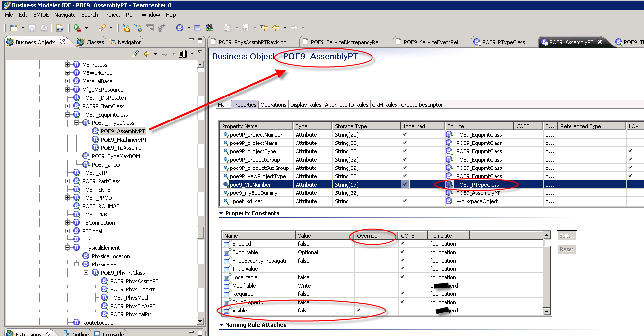Screen dimensions: 644x336
Task: Click Inherited checkmark for poe9P_projectNumber row
Action: (x=405, y=134)
